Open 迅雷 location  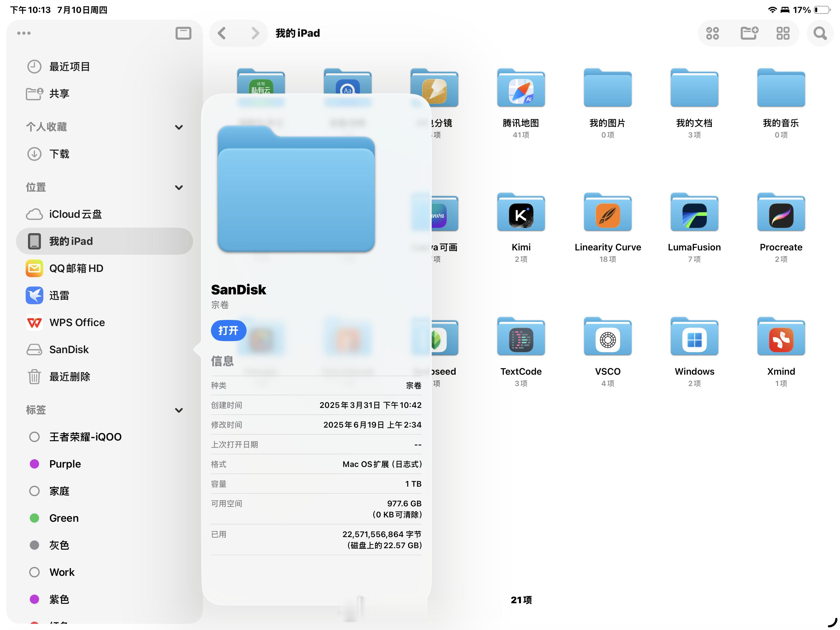click(x=105, y=295)
